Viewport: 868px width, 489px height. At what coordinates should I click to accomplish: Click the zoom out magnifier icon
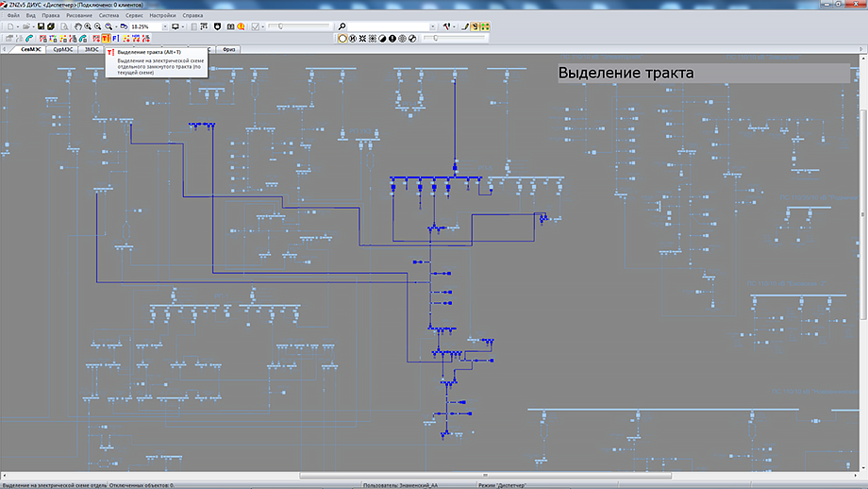pos(99,26)
